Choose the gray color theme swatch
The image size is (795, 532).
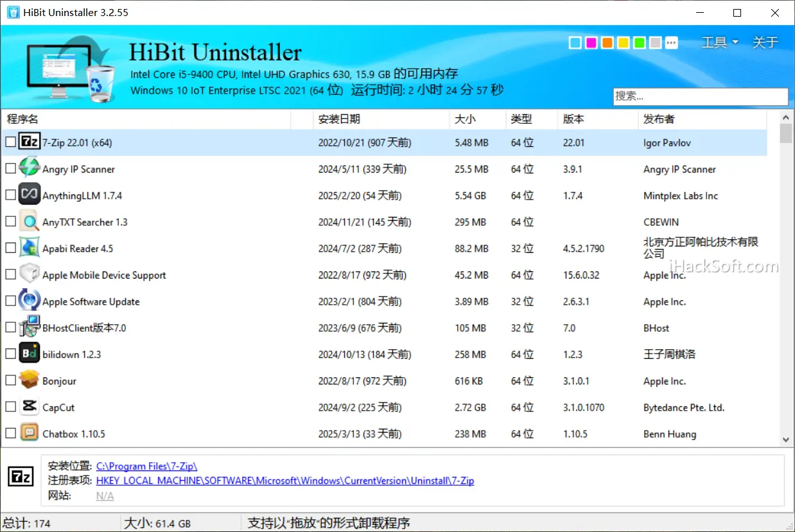(656, 43)
